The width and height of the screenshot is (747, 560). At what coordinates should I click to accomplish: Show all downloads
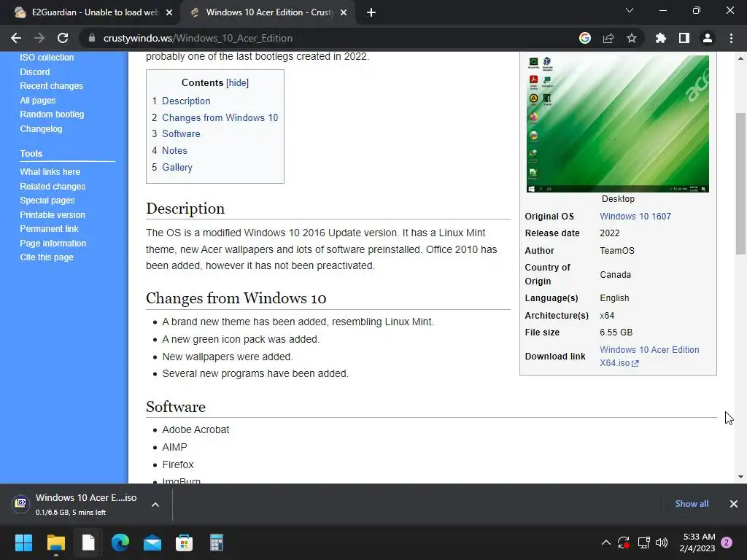point(692,504)
